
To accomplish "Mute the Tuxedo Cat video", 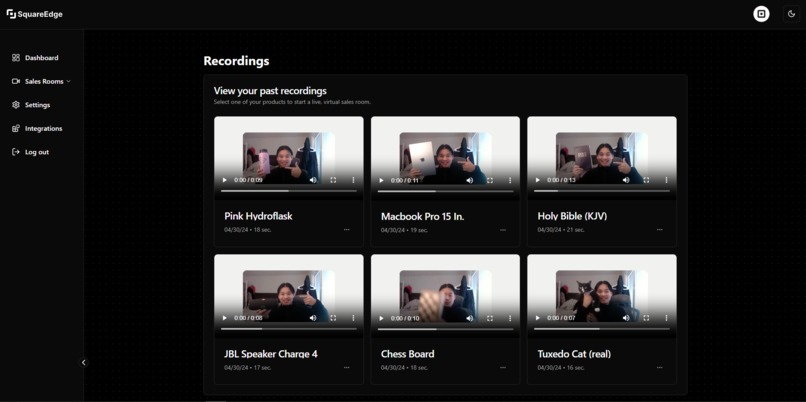I will tap(626, 318).
